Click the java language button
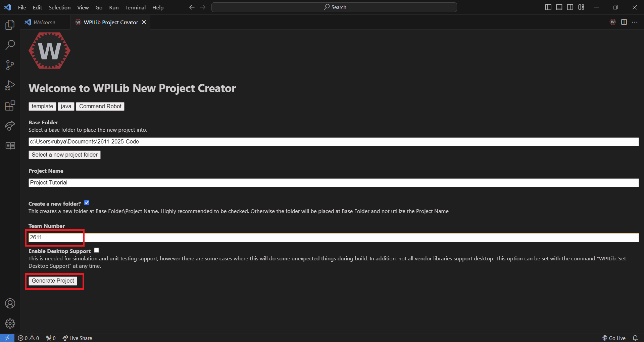644x342 pixels. click(66, 106)
